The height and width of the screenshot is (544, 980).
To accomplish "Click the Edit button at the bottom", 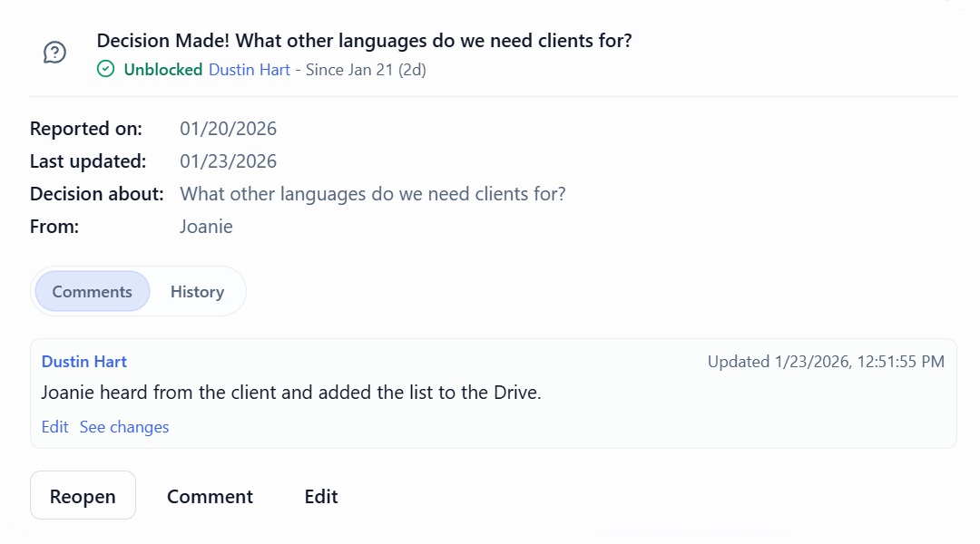I will [x=320, y=496].
